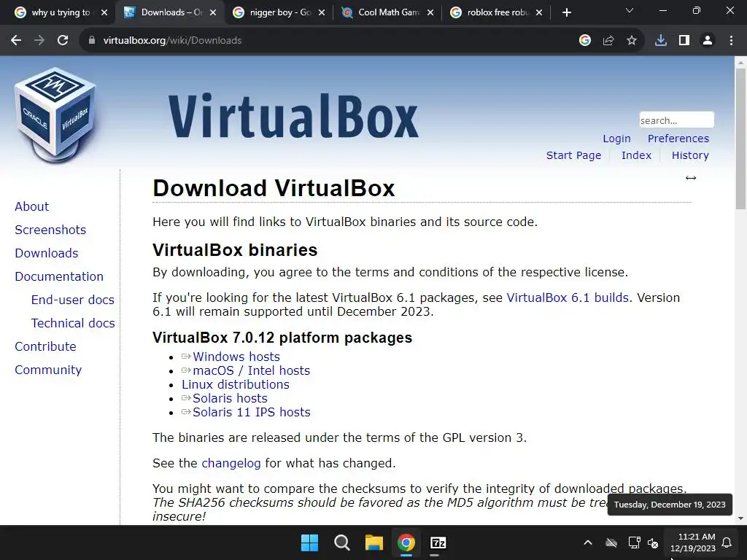Open the History link
This screenshot has width=747, height=560.
click(x=690, y=155)
